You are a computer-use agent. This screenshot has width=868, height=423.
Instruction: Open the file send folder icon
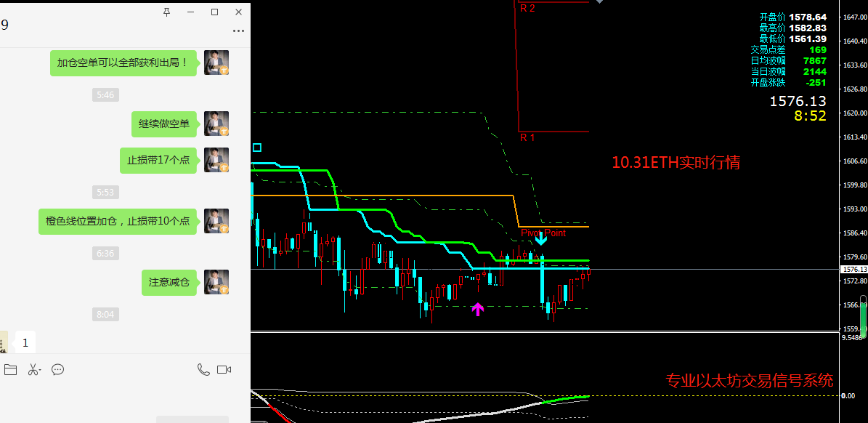point(10,370)
